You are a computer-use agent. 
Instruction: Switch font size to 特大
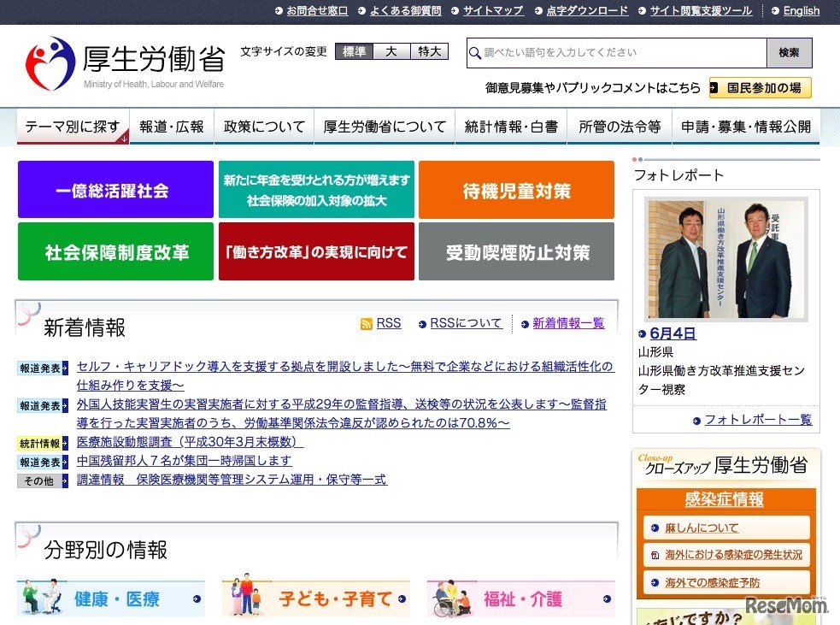(428, 50)
